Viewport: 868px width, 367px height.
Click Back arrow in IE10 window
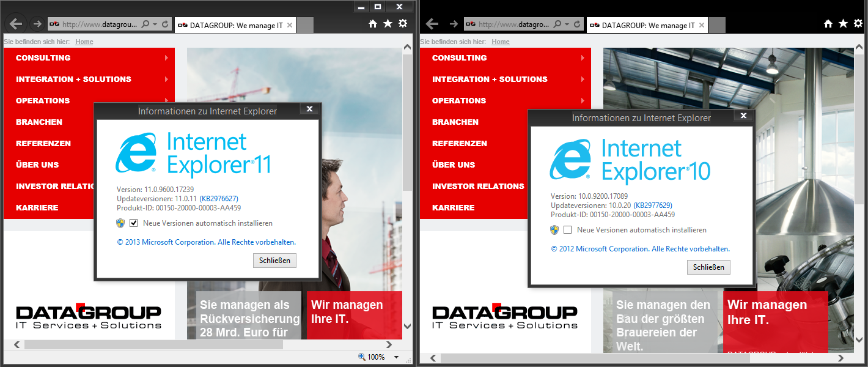[x=432, y=24]
